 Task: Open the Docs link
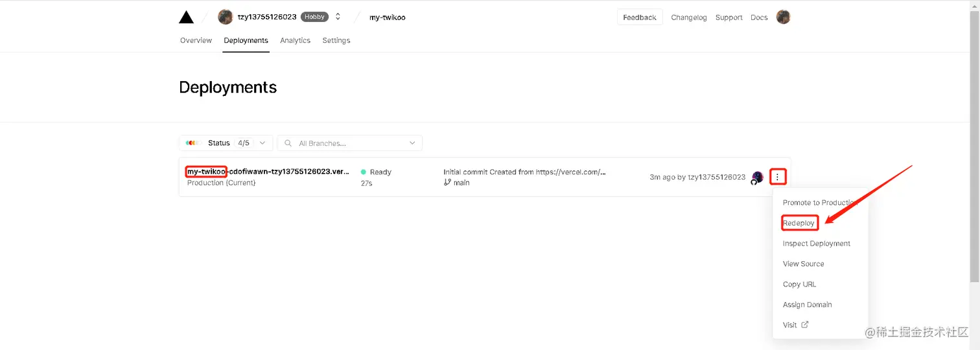pos(759,17)
